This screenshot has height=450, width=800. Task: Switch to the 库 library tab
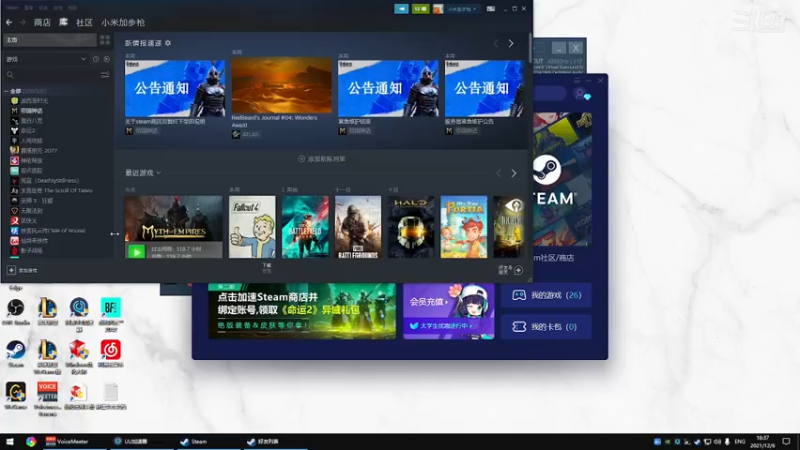click(63, 22)
